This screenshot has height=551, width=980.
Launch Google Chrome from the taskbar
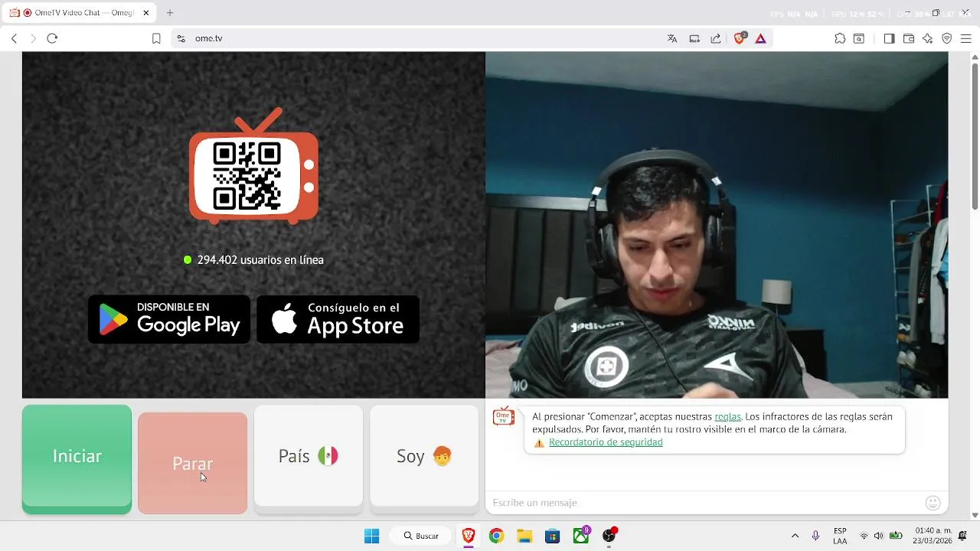[496, 536]
